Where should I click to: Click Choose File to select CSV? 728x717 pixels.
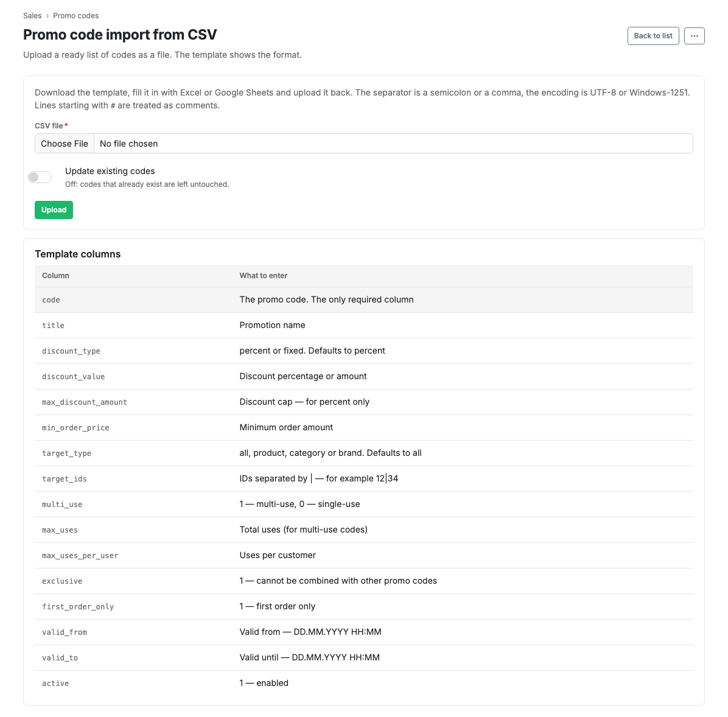click(65, 144)
